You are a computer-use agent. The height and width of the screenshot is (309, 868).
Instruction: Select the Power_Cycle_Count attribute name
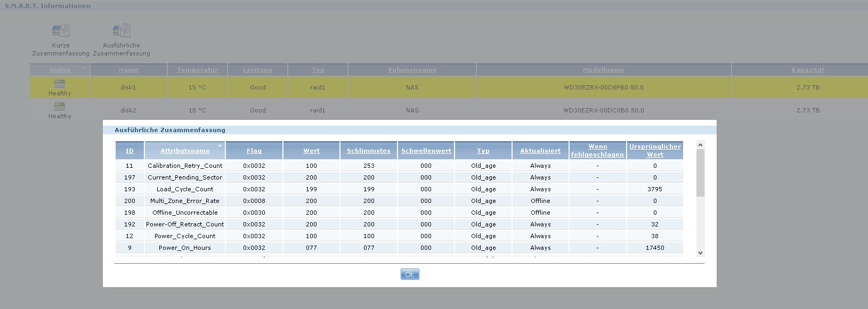click(x=185, y=236)
